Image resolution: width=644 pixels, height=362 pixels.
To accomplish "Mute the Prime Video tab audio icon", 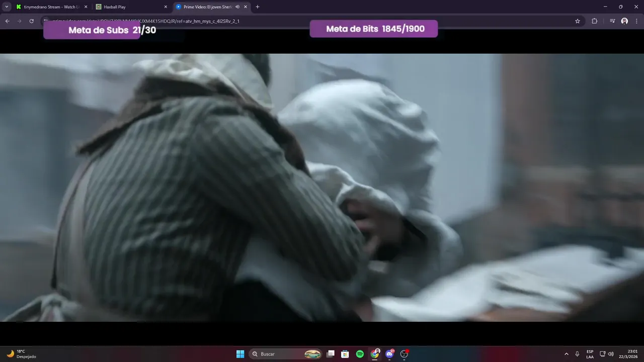I will pyautogui.click(x=237, y=7).
